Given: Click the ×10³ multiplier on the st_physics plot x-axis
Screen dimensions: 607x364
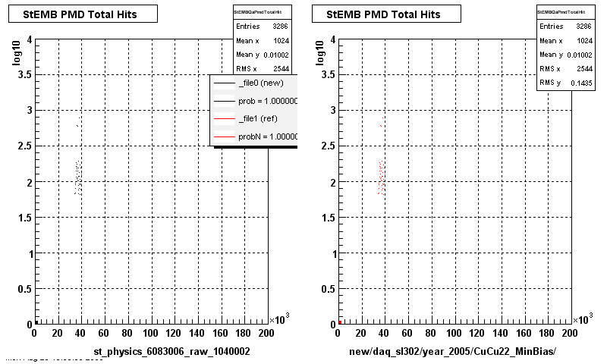Looking at the screenshot, I should point(279,319).
